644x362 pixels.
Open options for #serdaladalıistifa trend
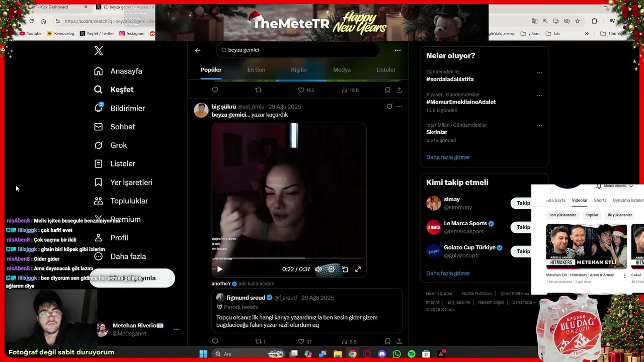click(x=539, y=72)
